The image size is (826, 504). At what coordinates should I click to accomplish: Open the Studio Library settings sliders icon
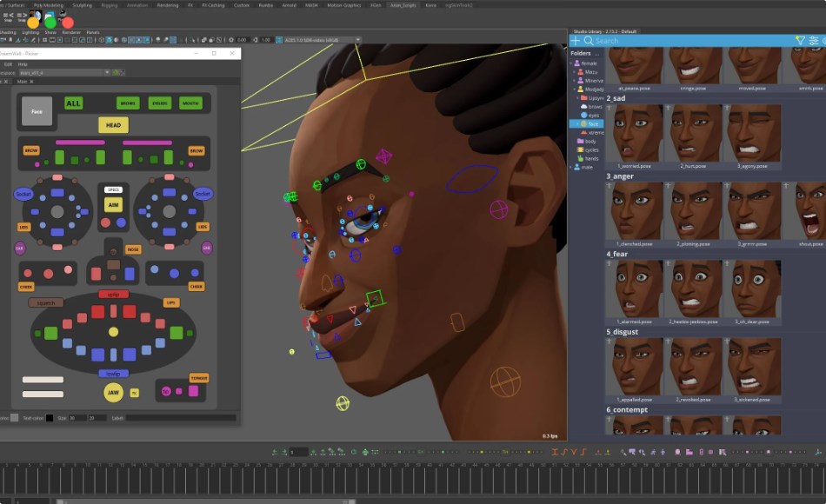[x=814, y=40]
